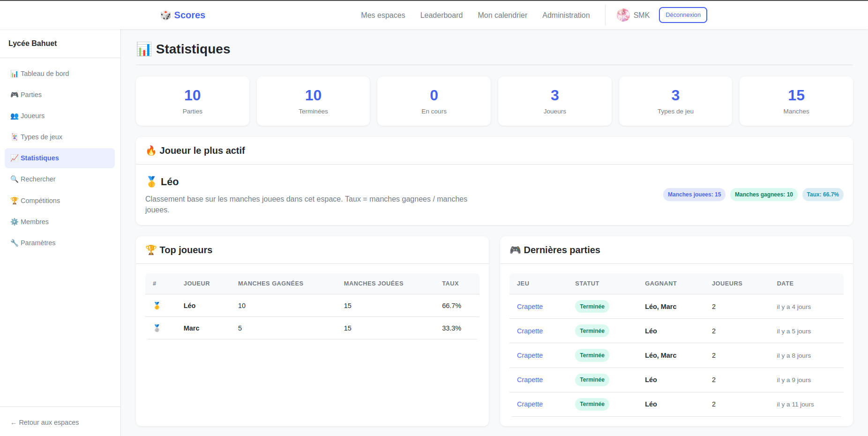Click the gamepad icon beside Parties in sidebar
868x436 pixels.
coord(15,95)
